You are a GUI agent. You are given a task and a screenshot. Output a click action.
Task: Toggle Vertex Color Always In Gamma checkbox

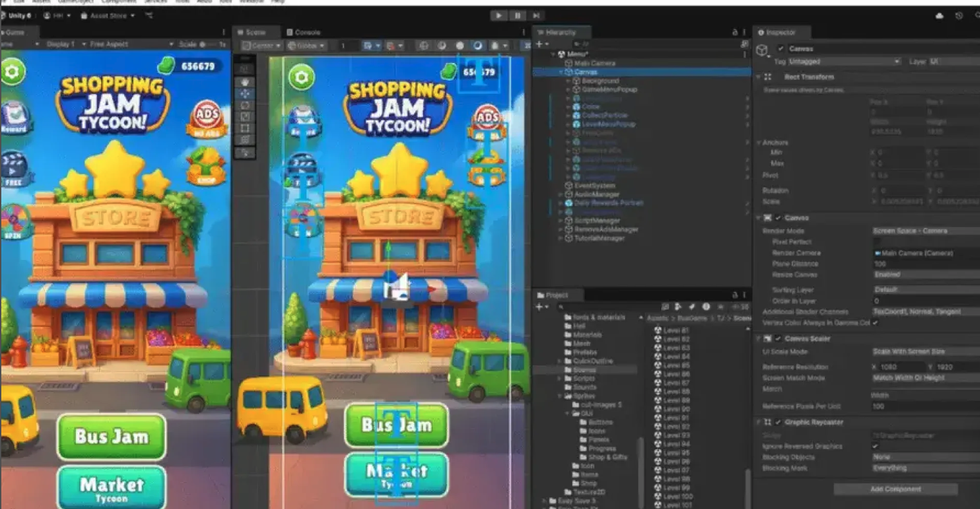[x=876, y=322]
